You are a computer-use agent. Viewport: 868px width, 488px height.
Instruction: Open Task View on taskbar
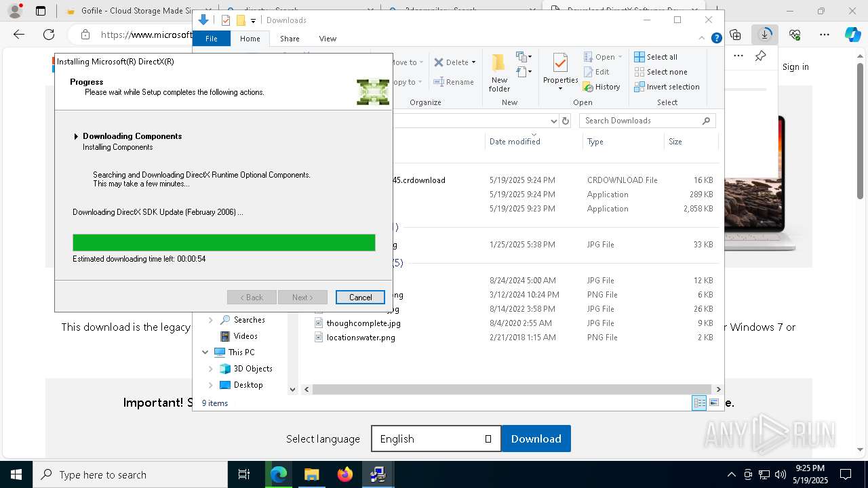click(244, 474)
